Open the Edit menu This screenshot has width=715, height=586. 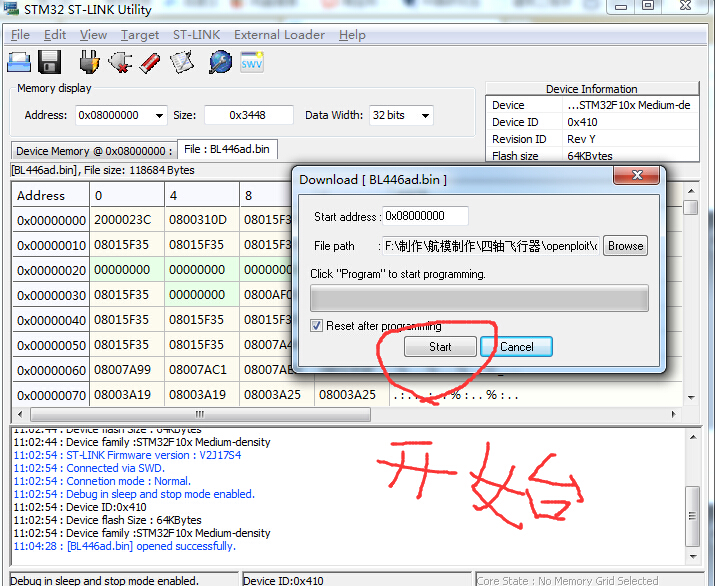click(55, 35)
